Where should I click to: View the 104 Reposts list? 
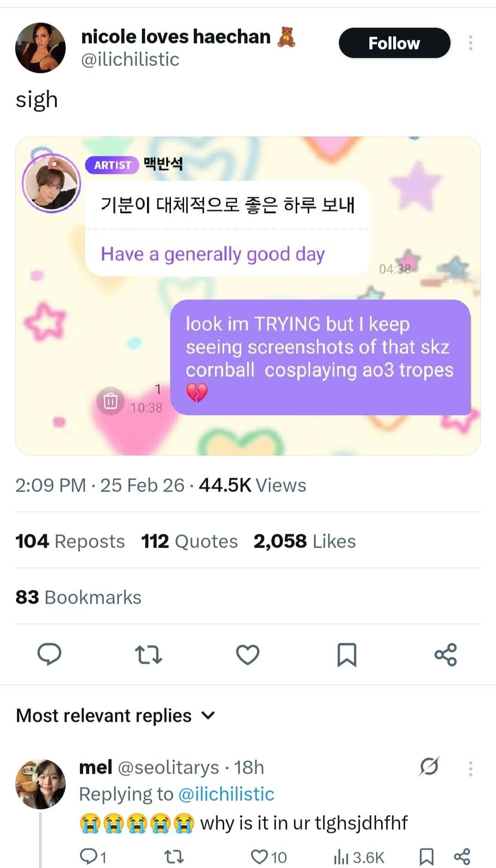(x=70, y=541)
